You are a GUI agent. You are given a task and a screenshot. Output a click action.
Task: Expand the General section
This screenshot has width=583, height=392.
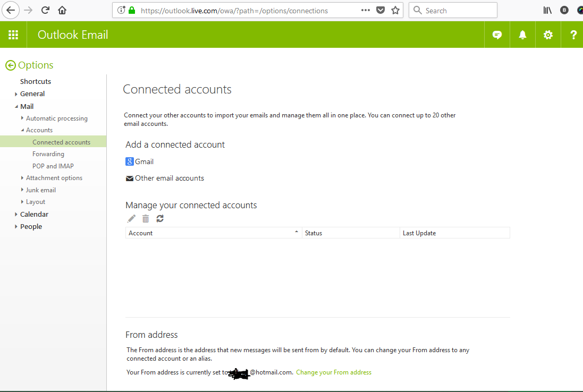16,94
